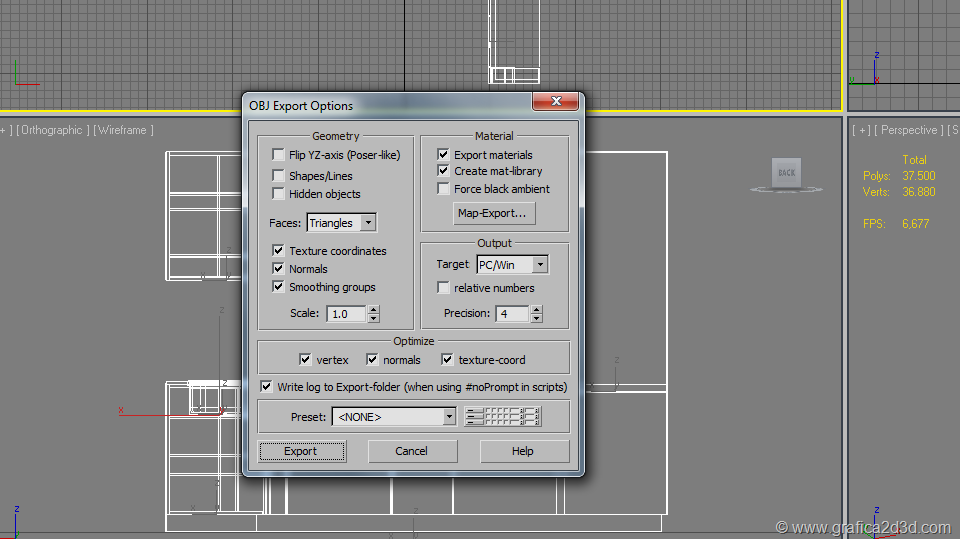Screen dimensions: 960x539
Task: Open the Wireframe shading viewport menu
Action: point(121,130)
